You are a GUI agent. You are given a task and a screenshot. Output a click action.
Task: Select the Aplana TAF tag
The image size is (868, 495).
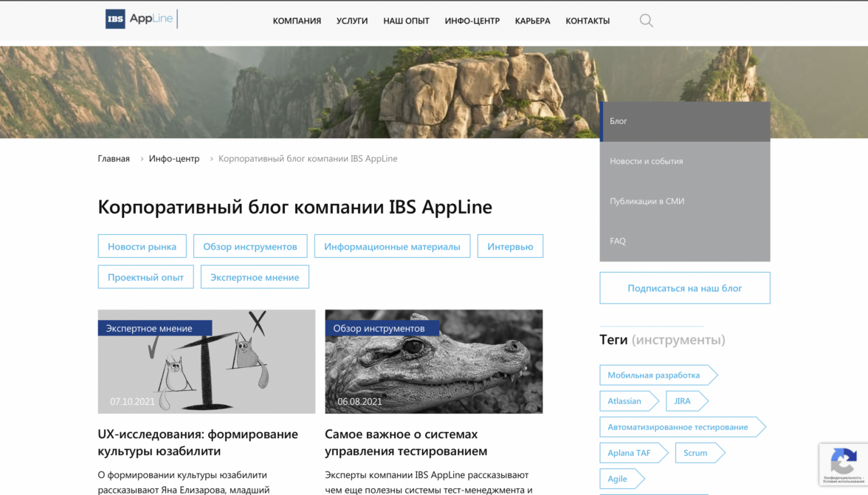634,453
